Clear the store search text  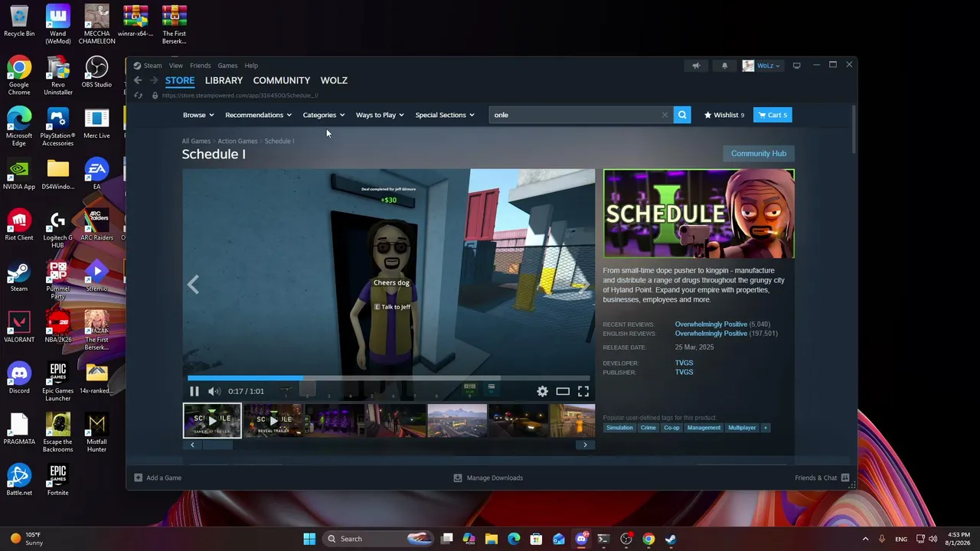tap(665, 115)
